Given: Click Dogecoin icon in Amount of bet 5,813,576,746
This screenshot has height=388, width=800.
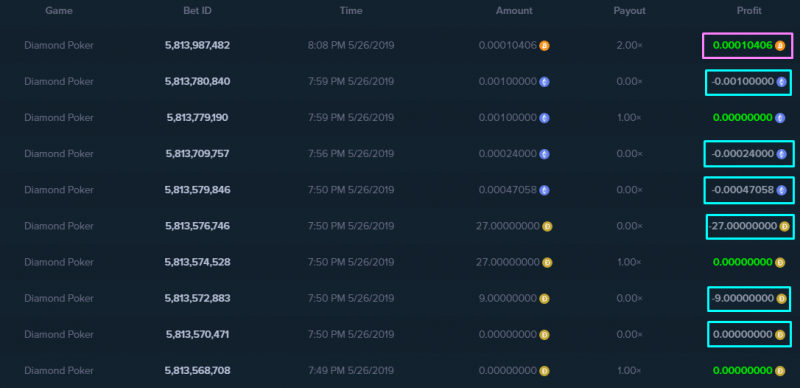Looking at the screenshot, I should tap(547, 226).
